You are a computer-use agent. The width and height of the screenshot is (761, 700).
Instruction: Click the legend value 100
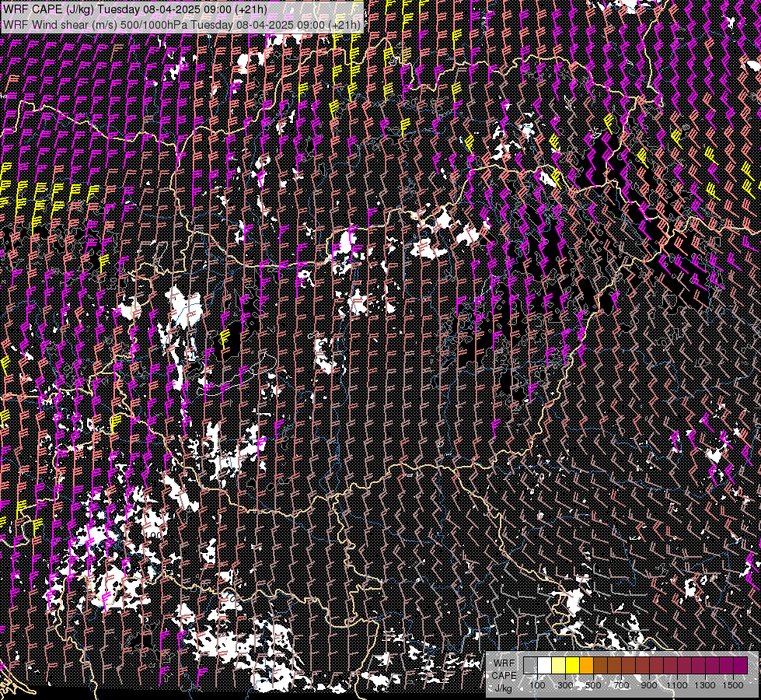pos(537,685)
